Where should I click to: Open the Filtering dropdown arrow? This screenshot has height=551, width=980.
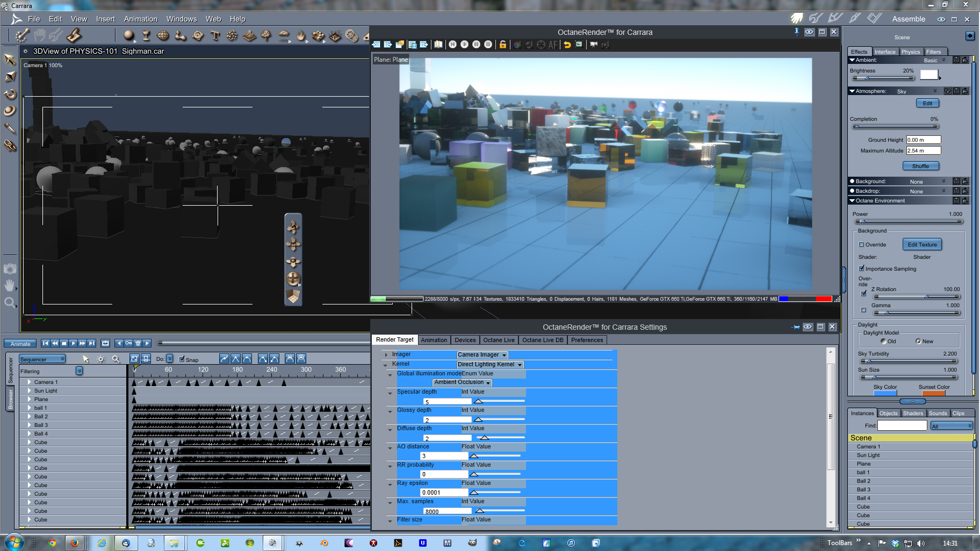click(79, 371)
